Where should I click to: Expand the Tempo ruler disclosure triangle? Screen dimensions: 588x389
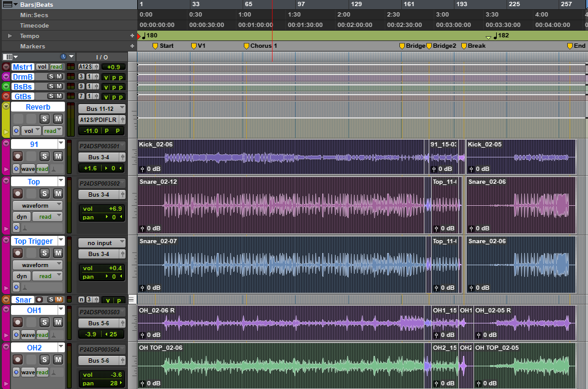[x=10, y=36]
